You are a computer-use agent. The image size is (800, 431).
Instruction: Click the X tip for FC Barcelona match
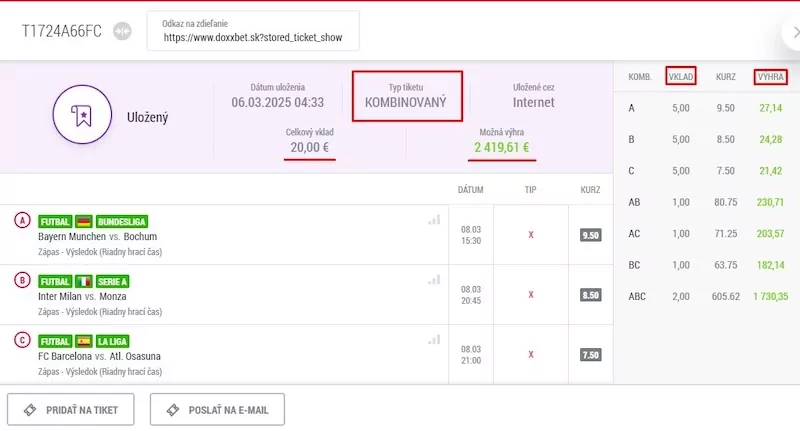point(531,354)
